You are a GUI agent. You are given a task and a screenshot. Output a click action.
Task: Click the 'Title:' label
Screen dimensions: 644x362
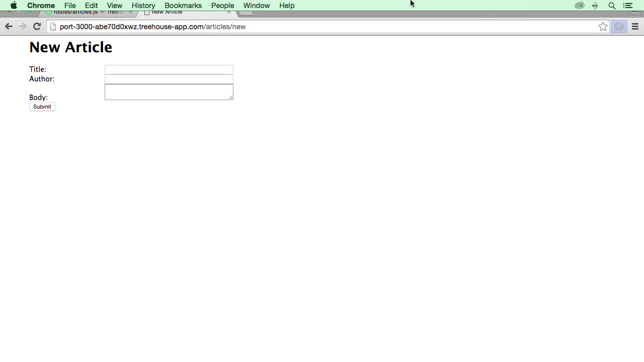coord(38,69)
